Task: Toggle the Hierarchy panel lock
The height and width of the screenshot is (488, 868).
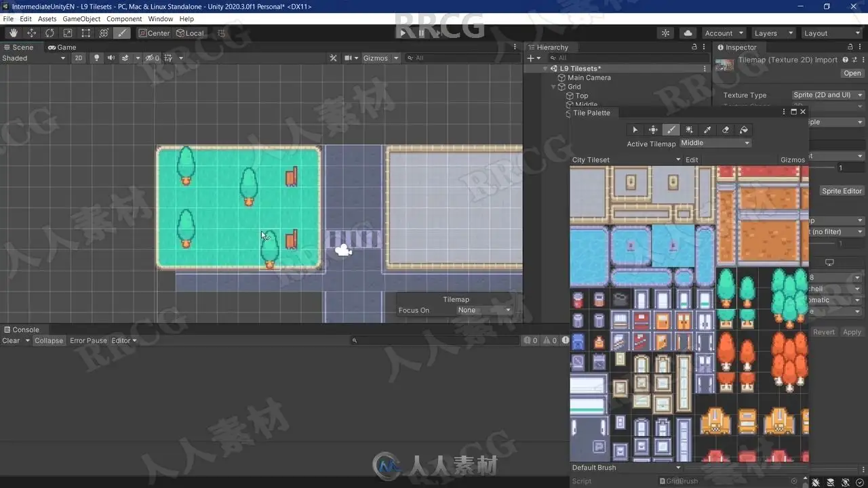Action: [694, 47]
